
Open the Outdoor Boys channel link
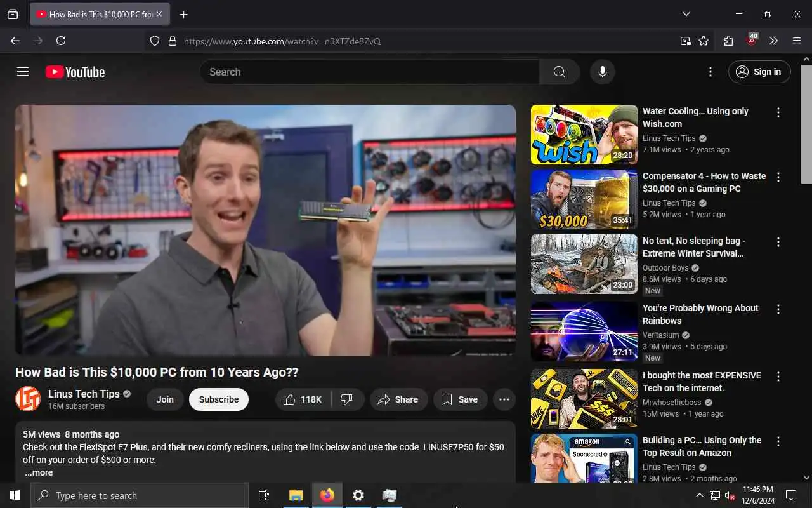click(x=665, y=268)
